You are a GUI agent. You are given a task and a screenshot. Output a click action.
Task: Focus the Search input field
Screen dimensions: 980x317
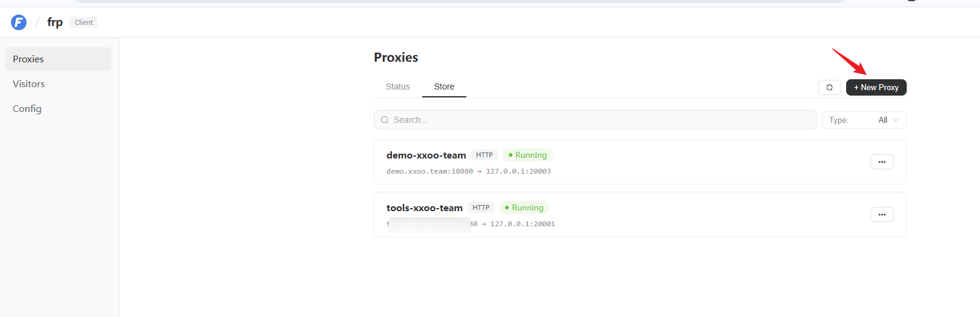coord(595,120)
